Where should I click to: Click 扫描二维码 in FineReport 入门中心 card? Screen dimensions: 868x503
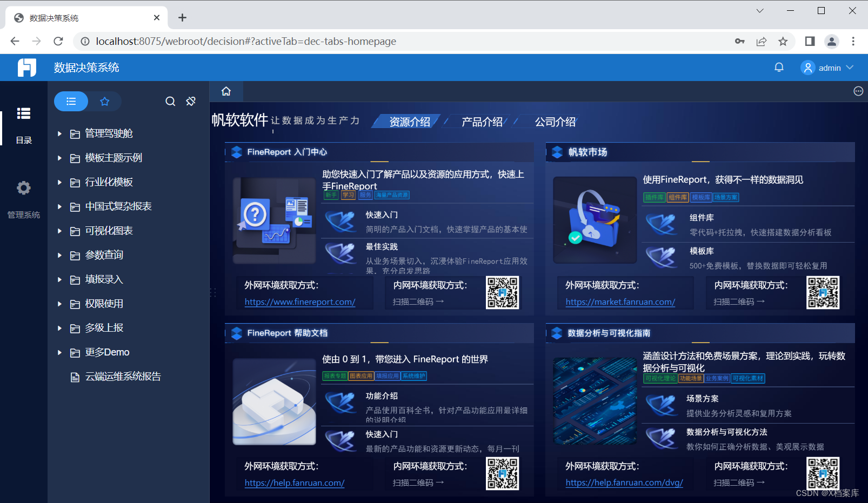pyautogui.click(x=418, y=302)
